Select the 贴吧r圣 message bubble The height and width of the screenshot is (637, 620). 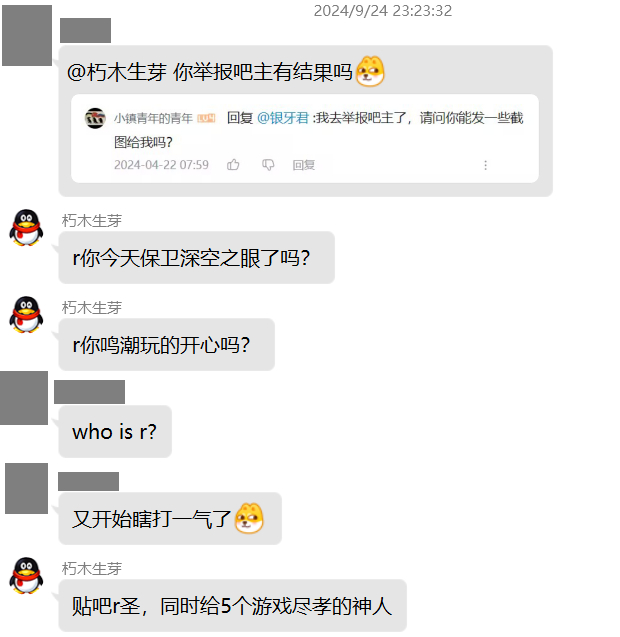tap(232, 605)
